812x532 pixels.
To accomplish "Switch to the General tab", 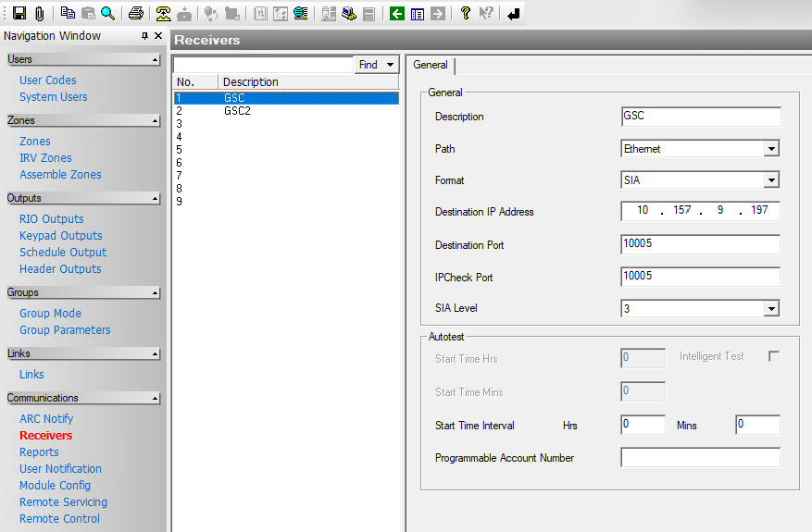I will [x=431, y=66].
